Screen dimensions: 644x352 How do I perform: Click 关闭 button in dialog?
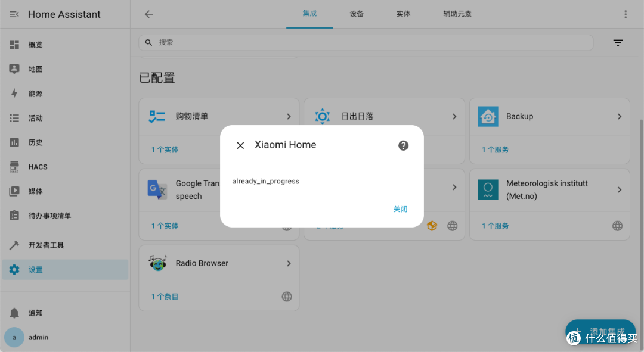[401, 209]
